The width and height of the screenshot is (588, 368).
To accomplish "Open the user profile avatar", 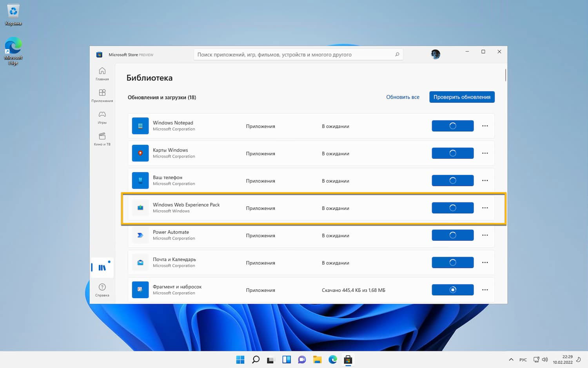I will click(436, 54).
